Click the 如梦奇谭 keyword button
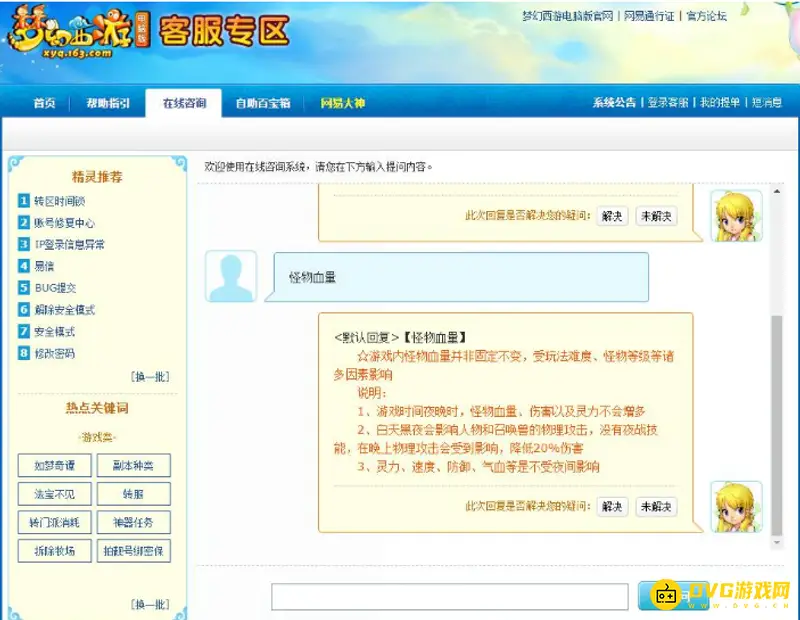 coord(55,465)
